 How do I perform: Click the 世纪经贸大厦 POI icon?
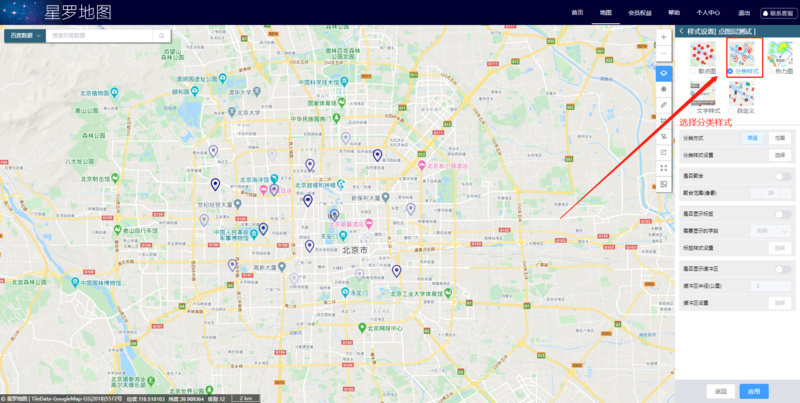[237, 204]
